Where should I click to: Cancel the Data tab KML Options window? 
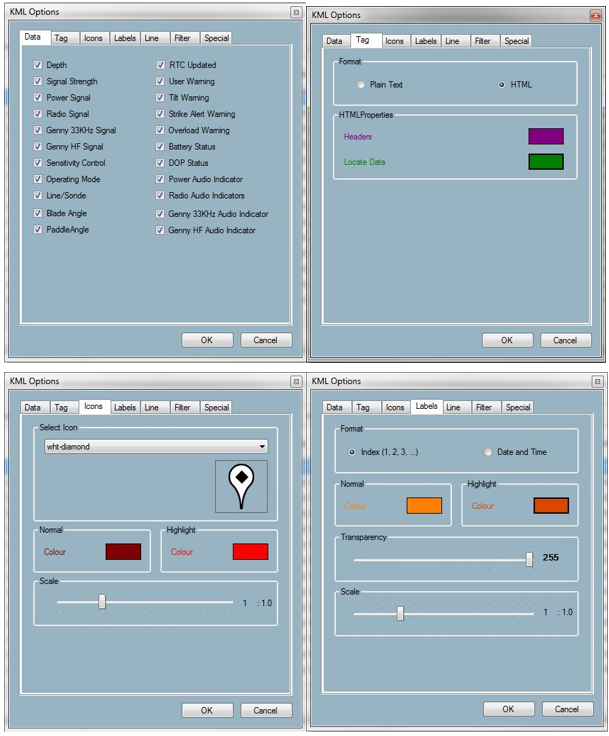(266, 340)
